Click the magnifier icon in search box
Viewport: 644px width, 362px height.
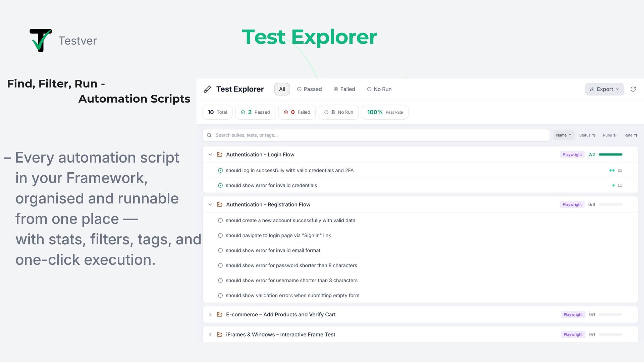(209, 135)
